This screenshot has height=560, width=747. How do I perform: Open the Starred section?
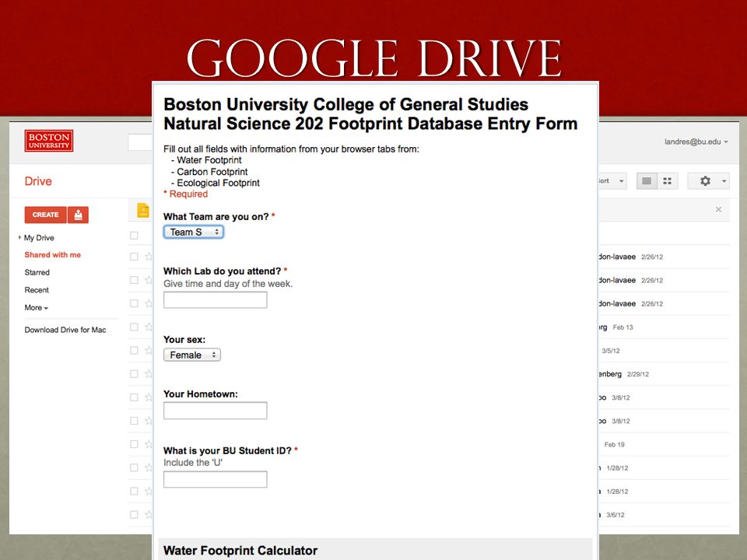point(37,272)
